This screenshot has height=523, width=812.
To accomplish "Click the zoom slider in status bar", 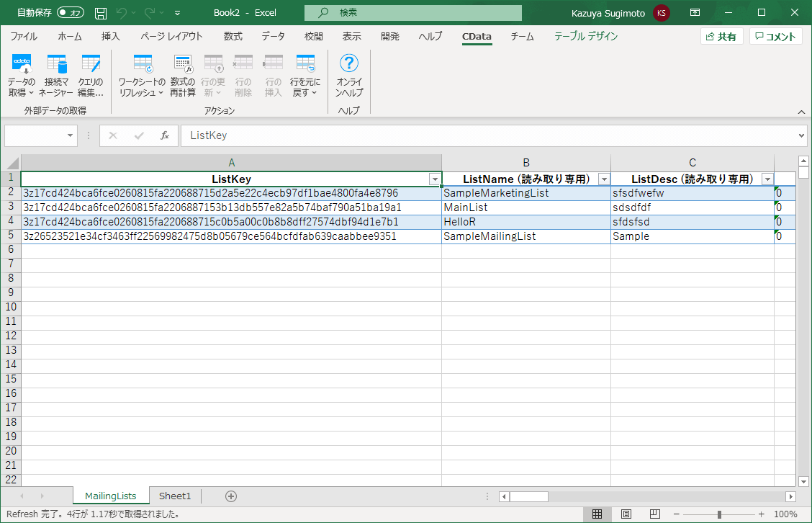I will coord(718,514).
